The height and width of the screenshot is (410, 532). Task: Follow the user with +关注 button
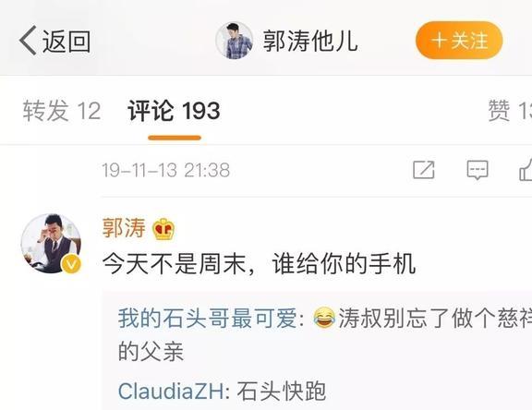click(459, 40)
